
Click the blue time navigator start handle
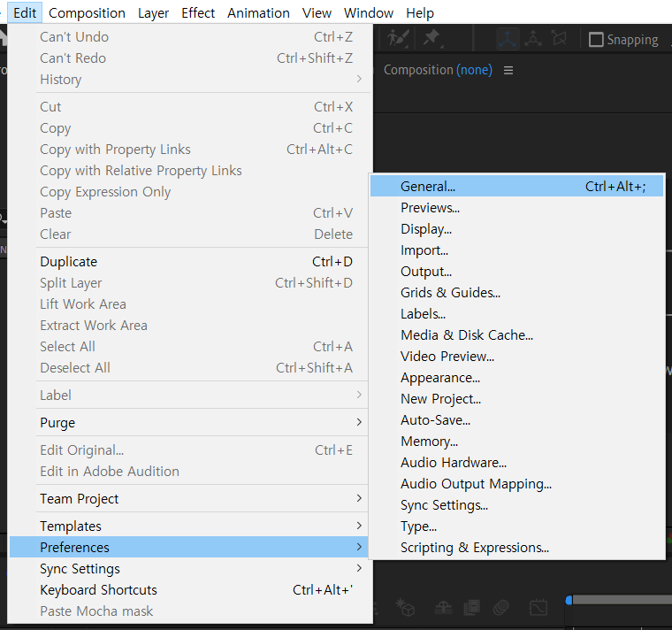coord(569,600)
